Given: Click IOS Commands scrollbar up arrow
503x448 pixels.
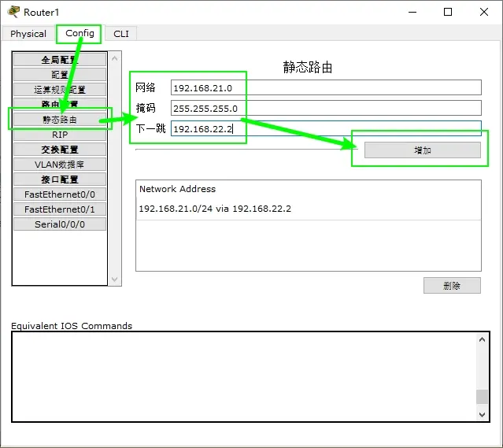Looking at the screenshot, I should click(482, 339).
